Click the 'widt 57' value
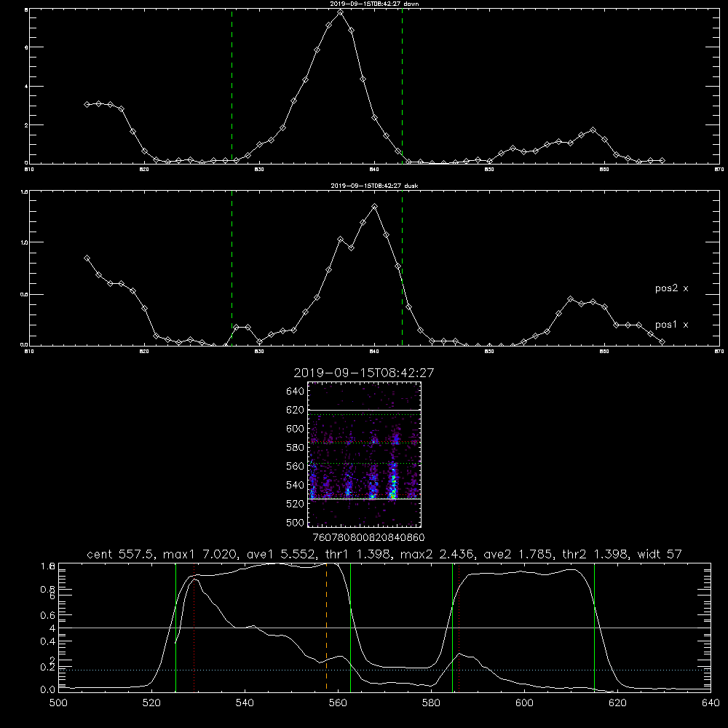This screenshot has height=728, width=728. point(660,554)
